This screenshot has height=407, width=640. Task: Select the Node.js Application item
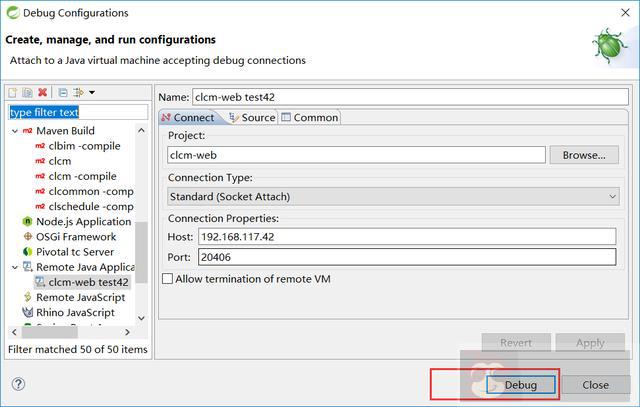(x=83, y=222)
